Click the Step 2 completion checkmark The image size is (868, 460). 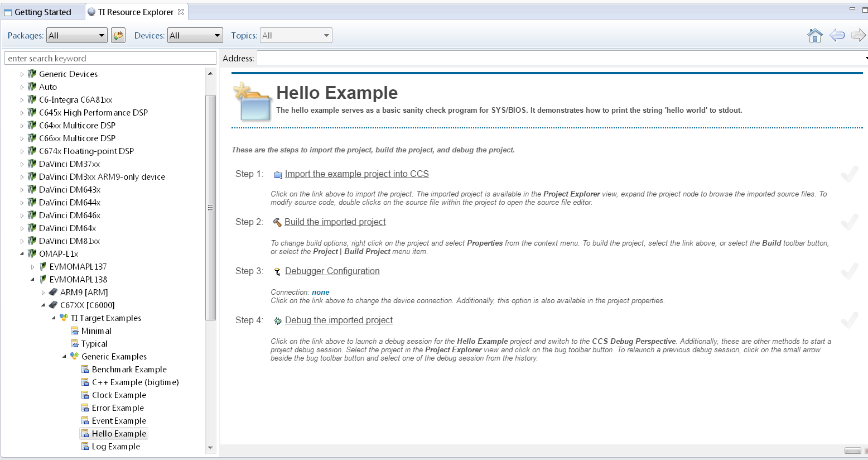tap(850, 222)
